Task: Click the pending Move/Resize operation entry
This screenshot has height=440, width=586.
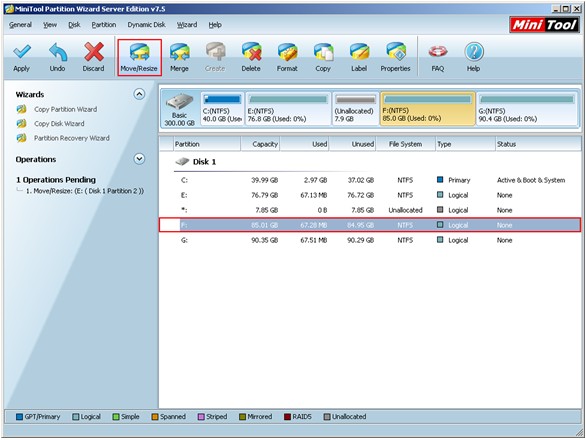Action: (x=85, y=191)
